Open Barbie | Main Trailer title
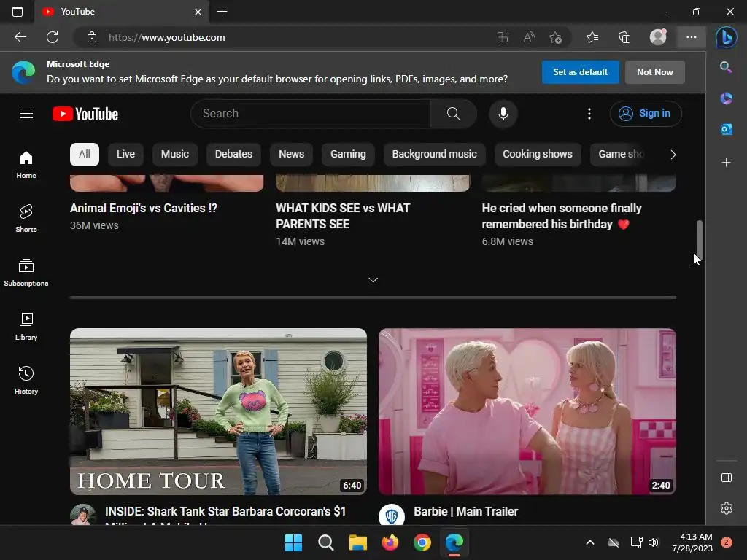747x560 pixels. (x=465, y=511)
